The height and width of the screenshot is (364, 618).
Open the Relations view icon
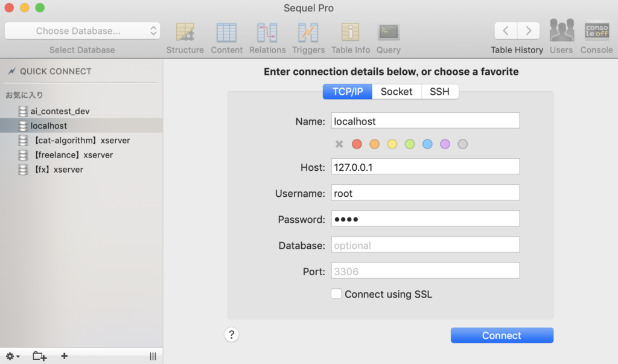pos(267,33)
